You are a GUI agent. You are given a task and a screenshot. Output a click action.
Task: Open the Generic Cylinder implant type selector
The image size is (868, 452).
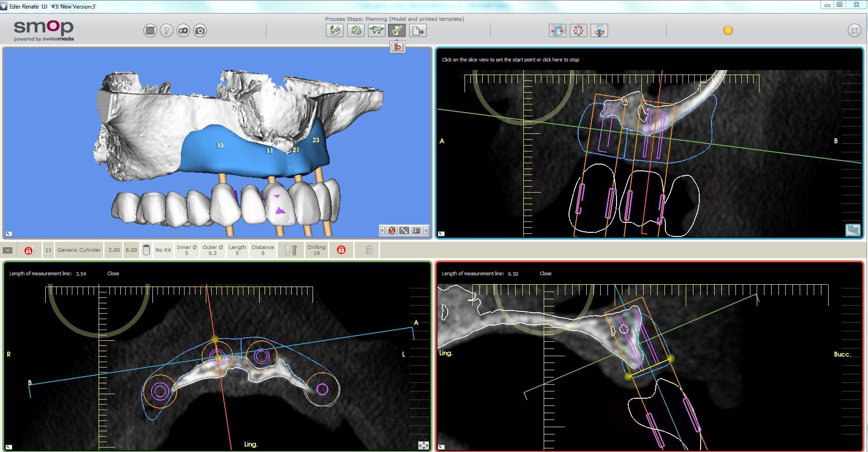pos(79,250)
